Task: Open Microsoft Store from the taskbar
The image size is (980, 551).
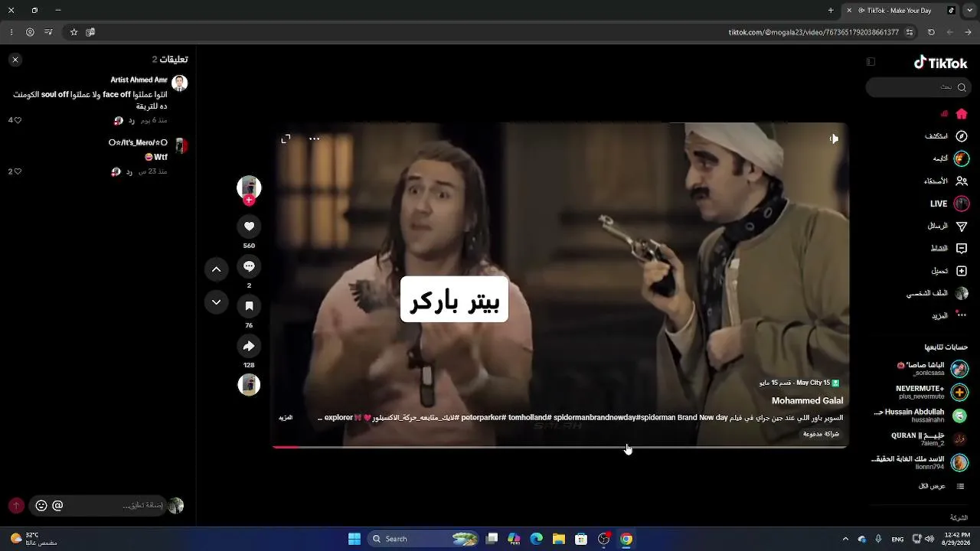Action: [581, 539]
